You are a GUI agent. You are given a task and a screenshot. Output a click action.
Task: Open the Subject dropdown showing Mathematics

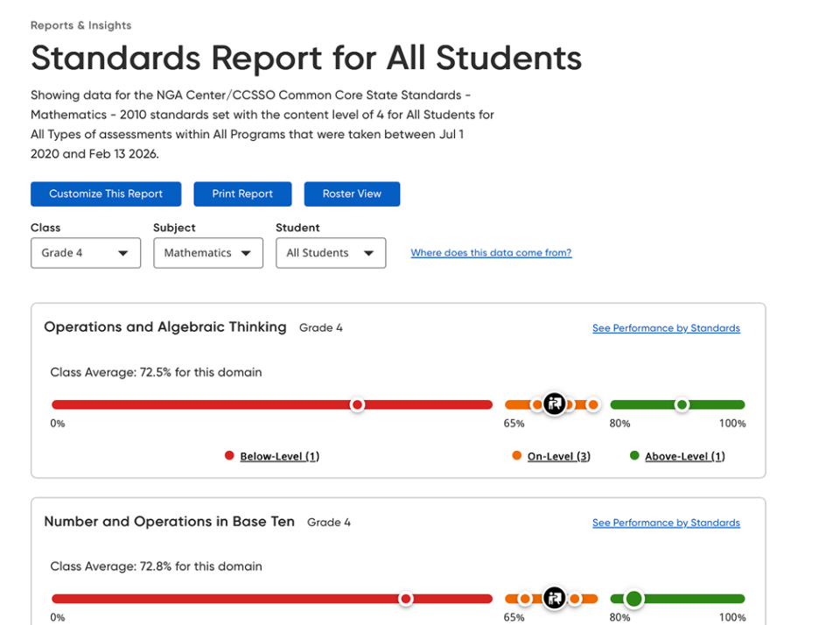207,253
